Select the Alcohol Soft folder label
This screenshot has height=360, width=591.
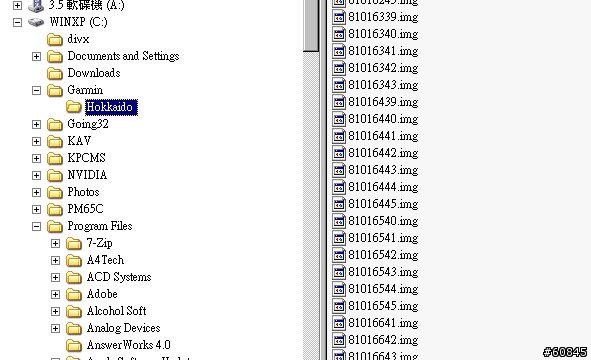pyautogui.click(x=116, y=311)
